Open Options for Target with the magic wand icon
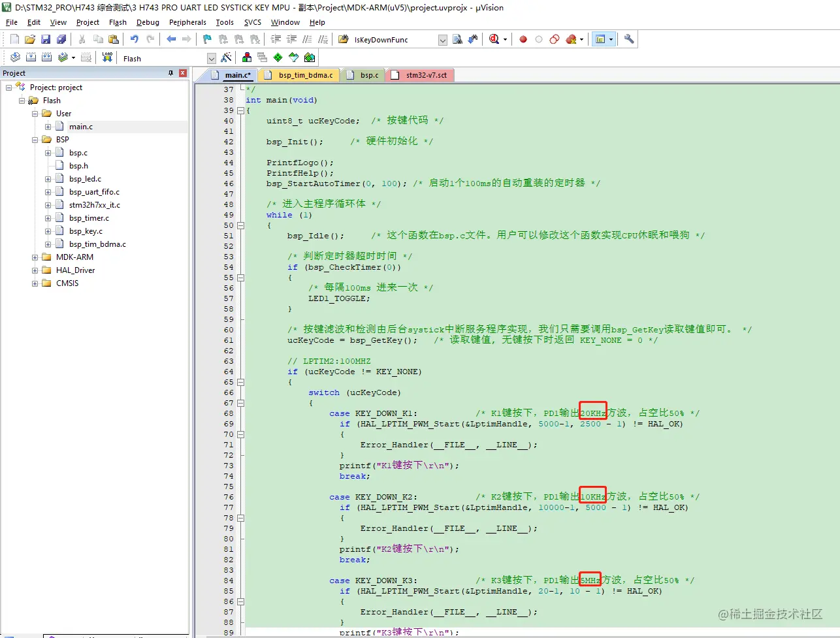Screen dimensions: 840x638 [x=227, y=57]
